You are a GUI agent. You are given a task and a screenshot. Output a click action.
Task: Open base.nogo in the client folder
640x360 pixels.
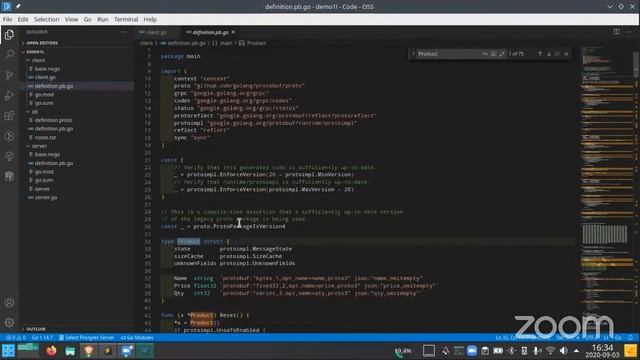47,69
